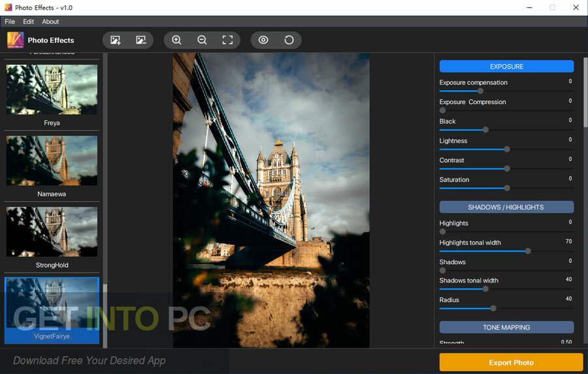
Task: Click the Shadows slider handle
Action: click(442, 271)
